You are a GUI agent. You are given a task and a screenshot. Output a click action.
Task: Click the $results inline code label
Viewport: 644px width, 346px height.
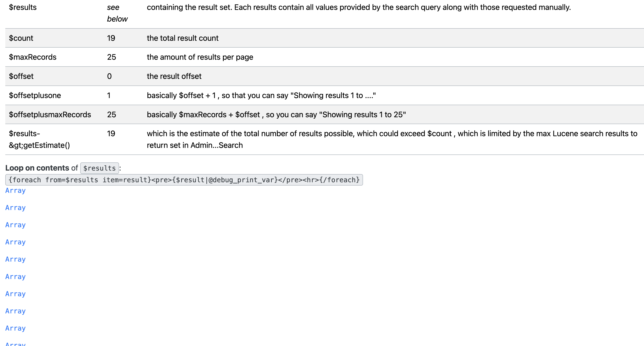coord(99,168)
